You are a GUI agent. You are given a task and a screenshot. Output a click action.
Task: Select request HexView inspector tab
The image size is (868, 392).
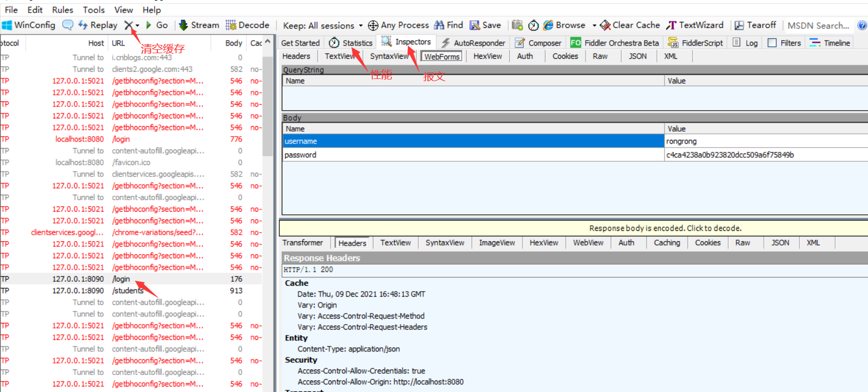(x=487, y=56)
